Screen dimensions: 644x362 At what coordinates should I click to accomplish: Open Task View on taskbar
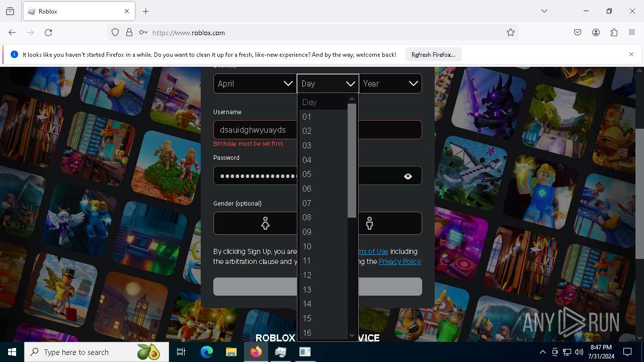pos(181,352)
